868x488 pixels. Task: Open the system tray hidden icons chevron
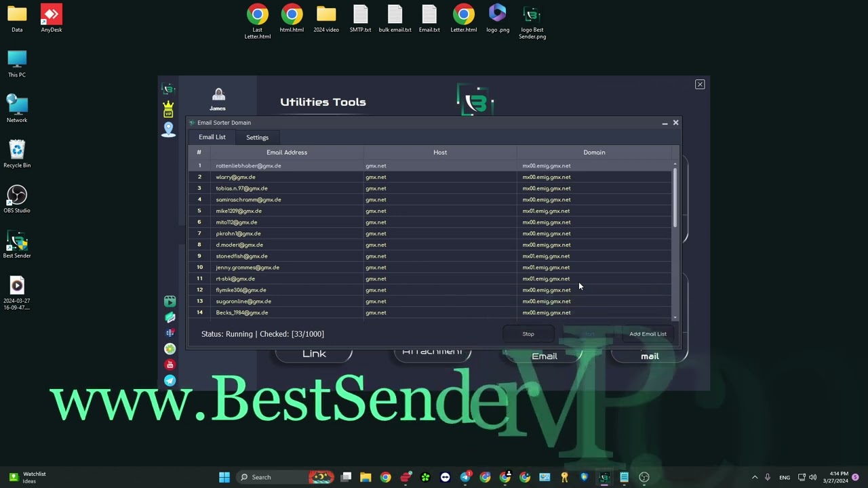755,477
